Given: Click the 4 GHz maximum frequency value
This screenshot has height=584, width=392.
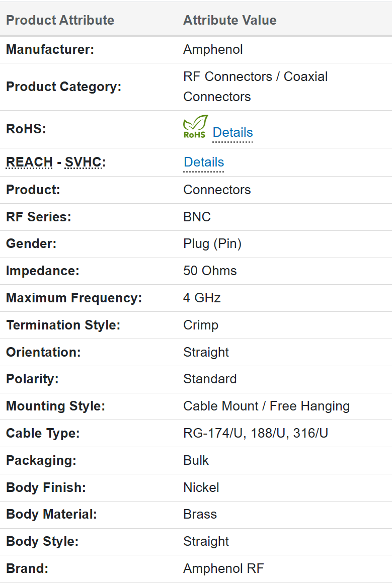Looking at the screenshot, I should (x=202, y=298).
